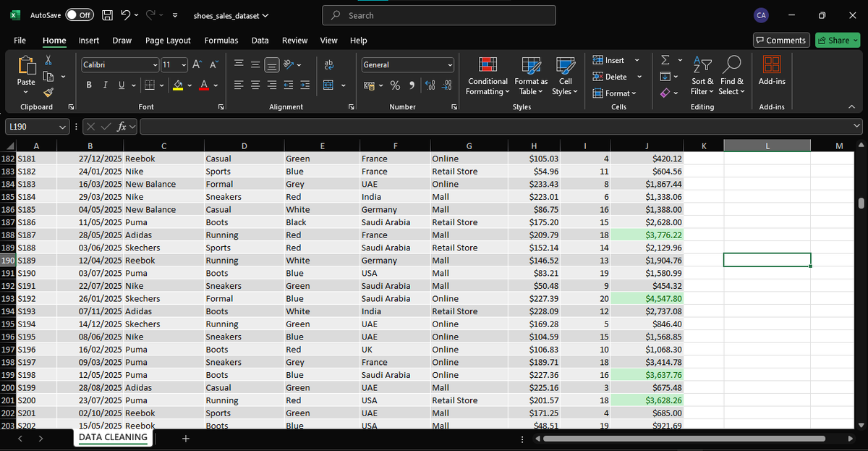Screen dimensions: 868x451
Task: Toggle Top Align for cell
Action: point(238,64)
